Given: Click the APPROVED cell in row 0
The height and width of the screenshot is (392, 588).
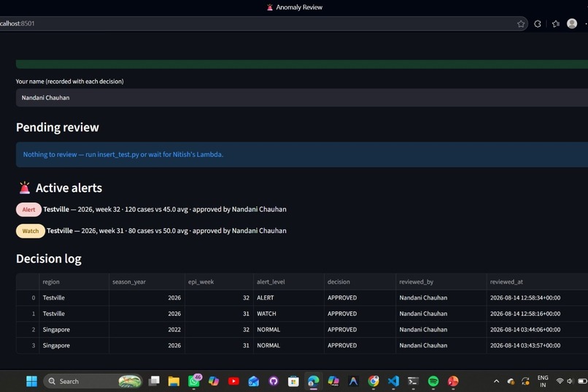Looking at the screenshot, I should tap(360, 298).
